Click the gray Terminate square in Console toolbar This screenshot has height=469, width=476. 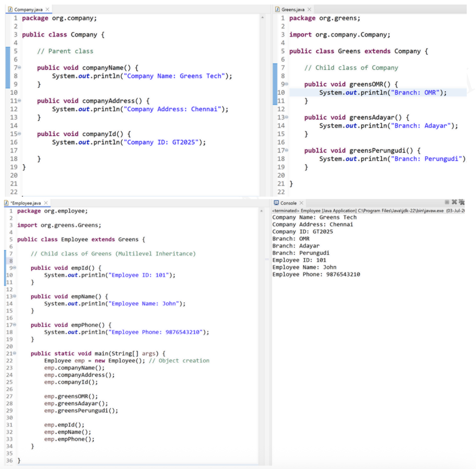447,202
